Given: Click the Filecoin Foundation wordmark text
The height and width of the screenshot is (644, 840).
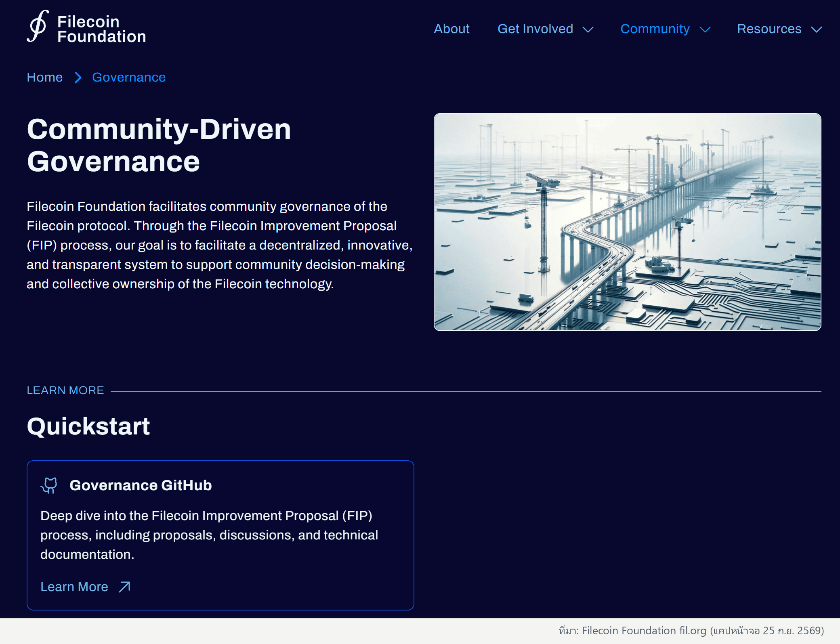Looking at the screenshot, I should 101,29.
